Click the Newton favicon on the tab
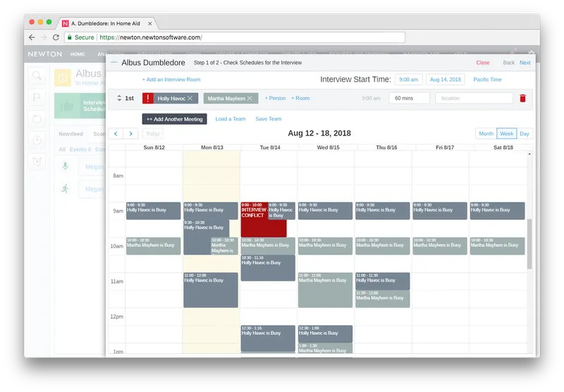 tap(65, 23)
